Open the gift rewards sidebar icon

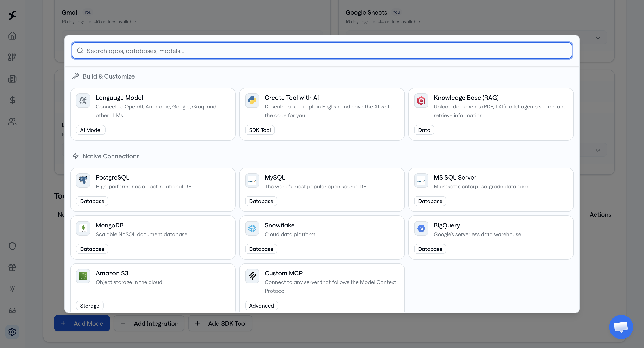click(x=12, y=267)
